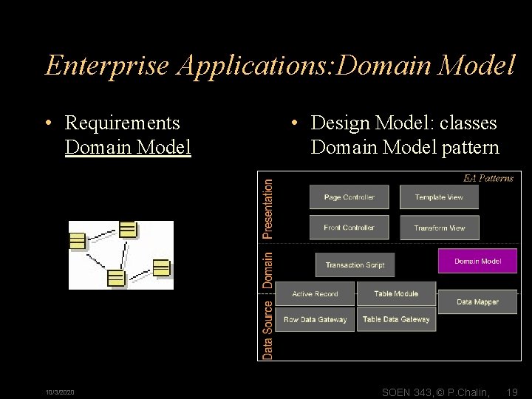Click the class diagram thumbnail image
Screen dimensions: 532x399
point(121,255)
